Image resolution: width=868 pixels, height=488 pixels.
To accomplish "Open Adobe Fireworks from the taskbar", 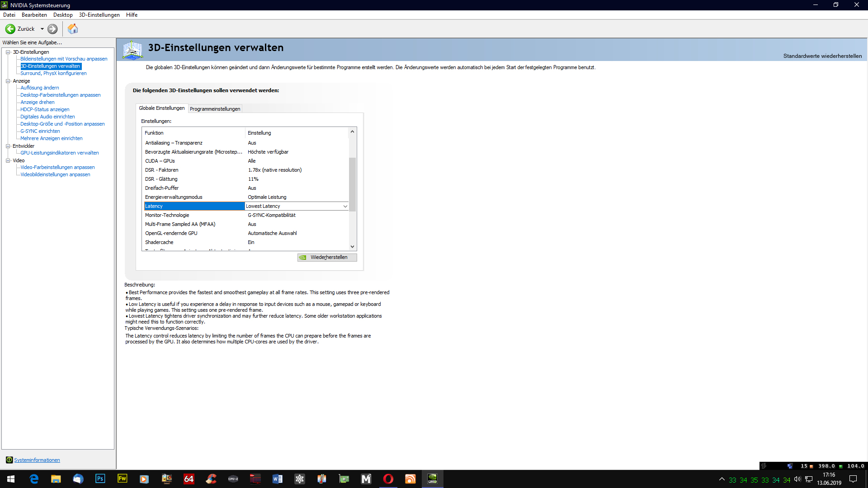I will point(122,479).
